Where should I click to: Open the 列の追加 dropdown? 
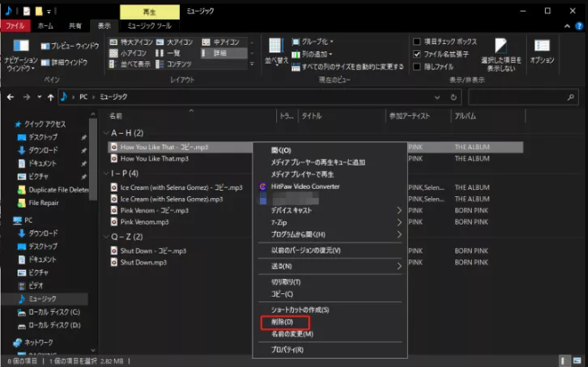(312, 54)
